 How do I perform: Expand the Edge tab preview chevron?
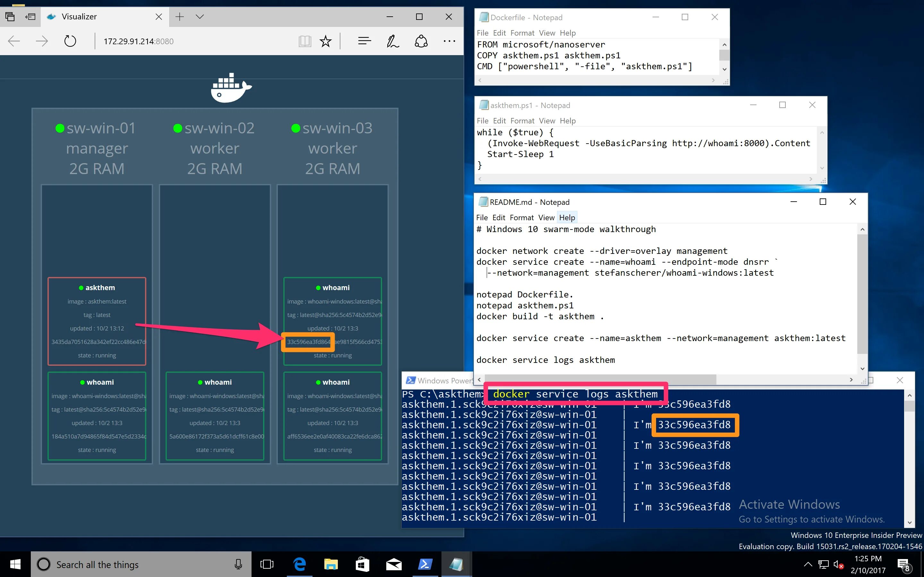click(200, 17)
